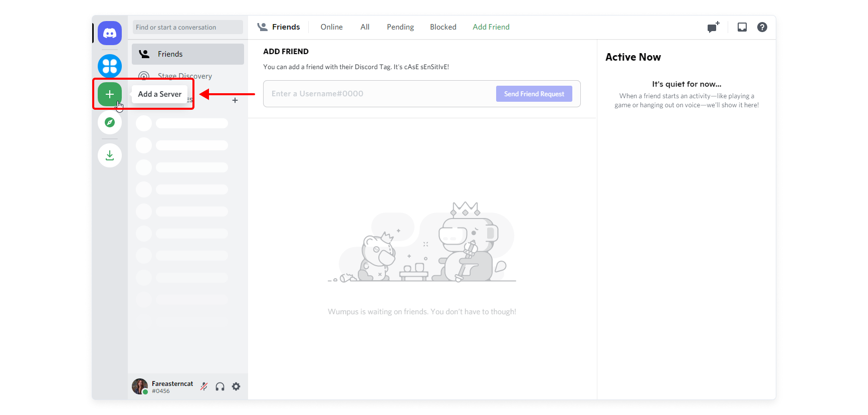Screen dimensions: 868x415
Task: Click Send Friend Request button
Action: point(534,94)
